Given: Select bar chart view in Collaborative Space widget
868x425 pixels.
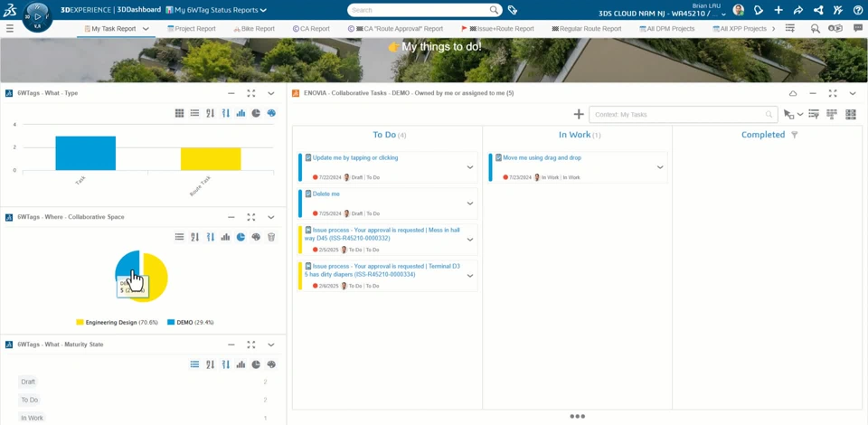Looking at the screenshot, I should tap(225, 237).
